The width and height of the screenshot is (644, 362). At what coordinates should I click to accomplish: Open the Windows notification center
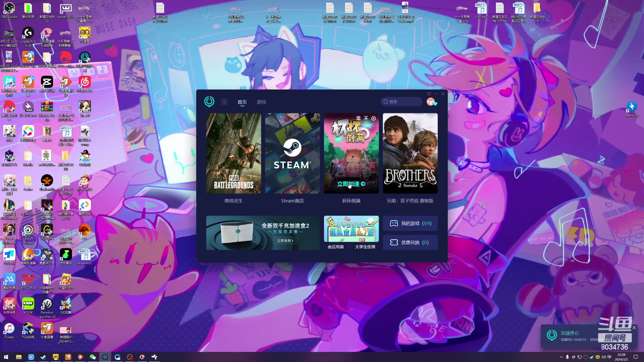pos(636,357)
